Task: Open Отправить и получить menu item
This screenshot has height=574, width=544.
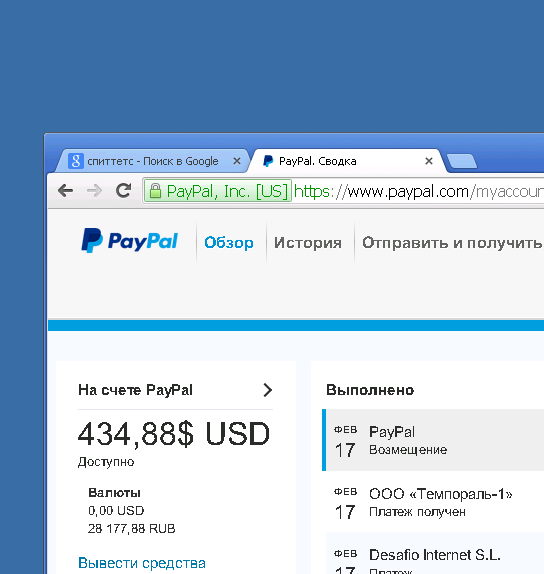Action: 452,243
